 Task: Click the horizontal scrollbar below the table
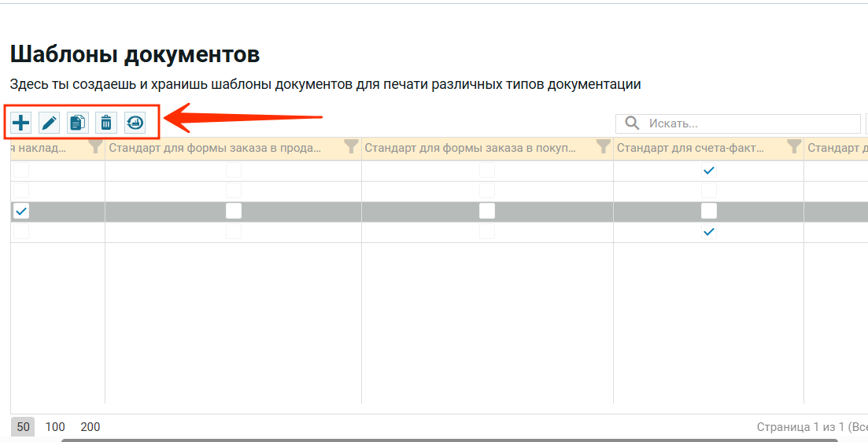464,440
